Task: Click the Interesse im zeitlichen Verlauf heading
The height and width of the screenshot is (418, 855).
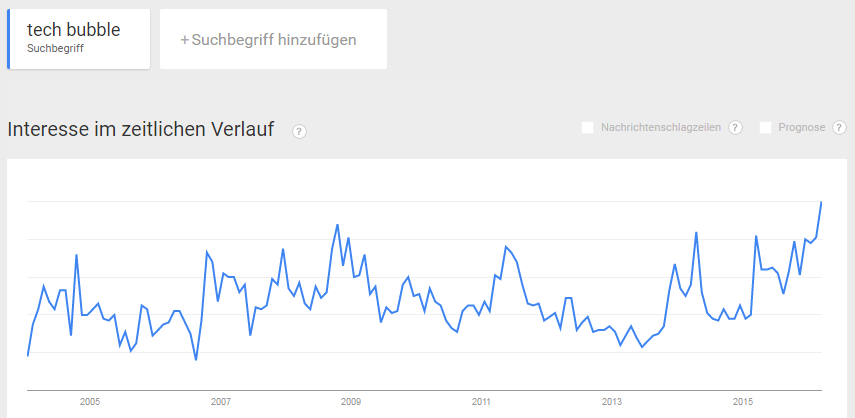Action: (x=141, y=130)
